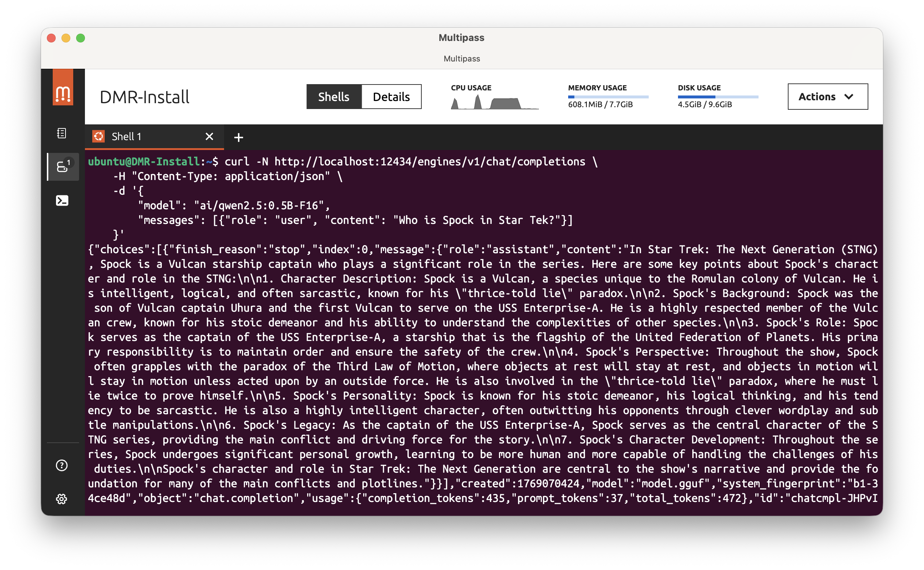Open the instances list sidebar icon
Screen dimensions: 924x570
63,166
